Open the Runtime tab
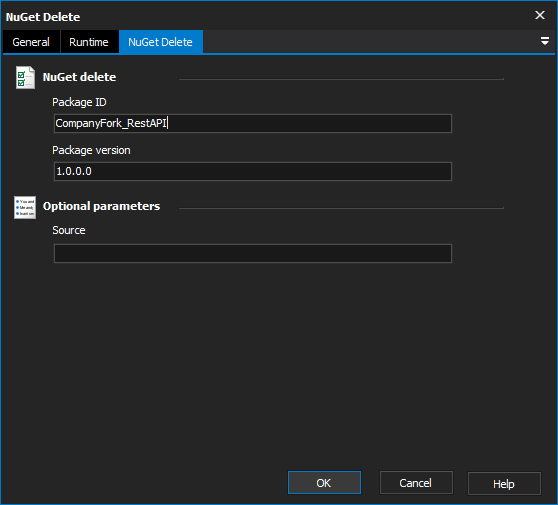 pyautogui.click(x=89, y=42)
